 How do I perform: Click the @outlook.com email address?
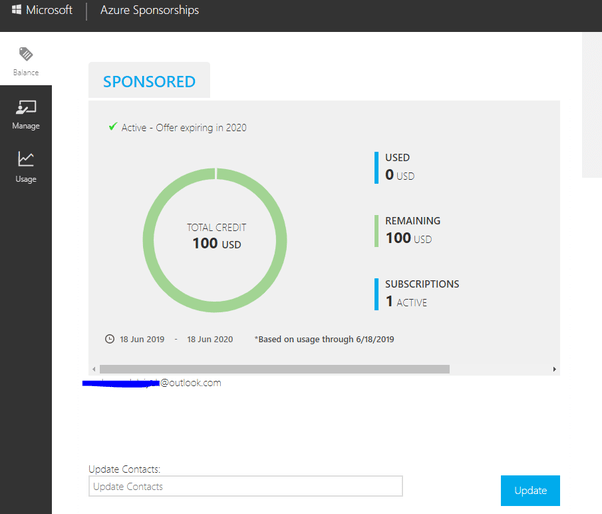(x=152, y=383)
